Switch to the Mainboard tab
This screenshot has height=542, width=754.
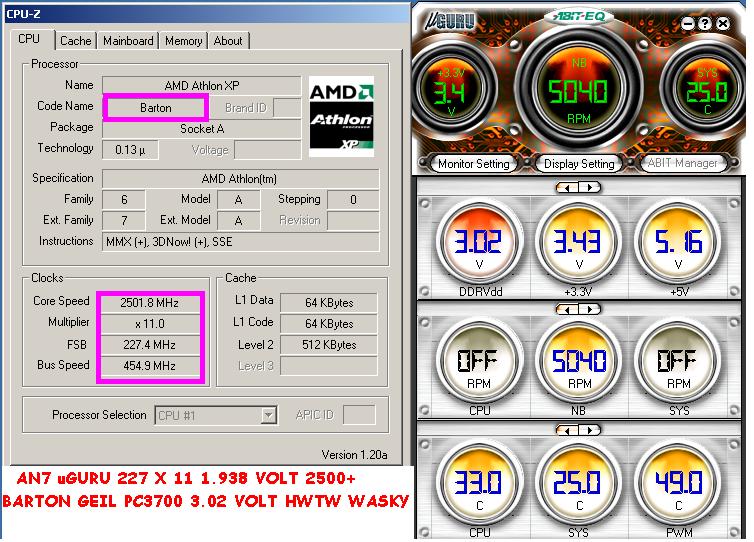pos(128,41)
